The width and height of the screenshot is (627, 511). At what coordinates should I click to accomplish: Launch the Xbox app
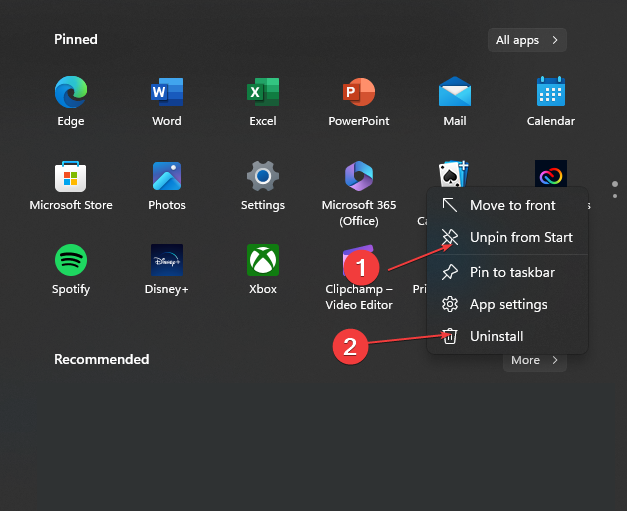[x=262, y=261]
